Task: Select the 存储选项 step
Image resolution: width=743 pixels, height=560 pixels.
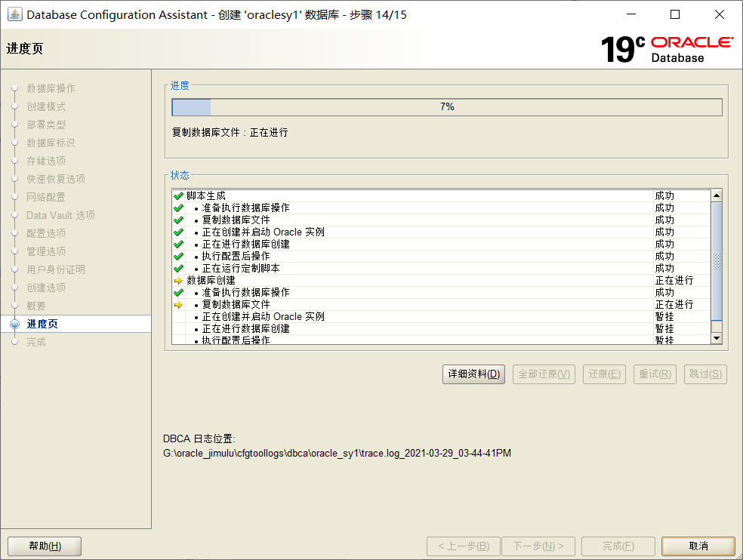Action: pyautogui.click(x=46, y=161)
